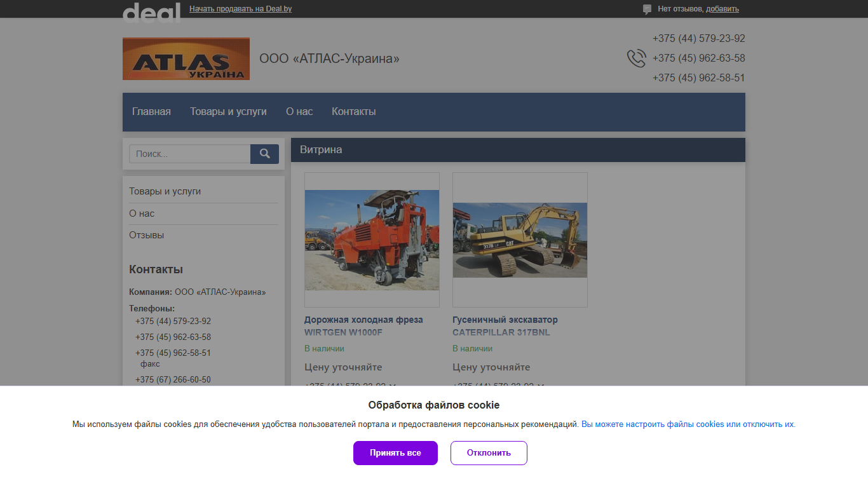This screenshot has height=488, width=868.
Task: Click В наличии under the Wirtgen milling machine
Action: [x=324, y=349]
